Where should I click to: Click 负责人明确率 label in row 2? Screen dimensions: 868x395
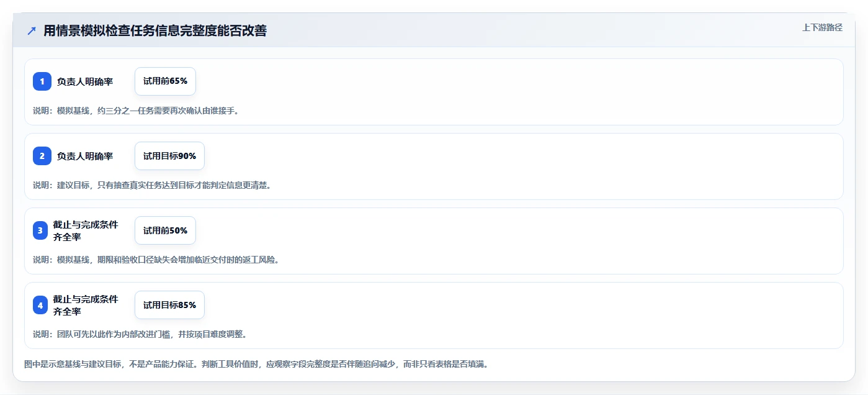pyautogui.click(x=85, y=156)
